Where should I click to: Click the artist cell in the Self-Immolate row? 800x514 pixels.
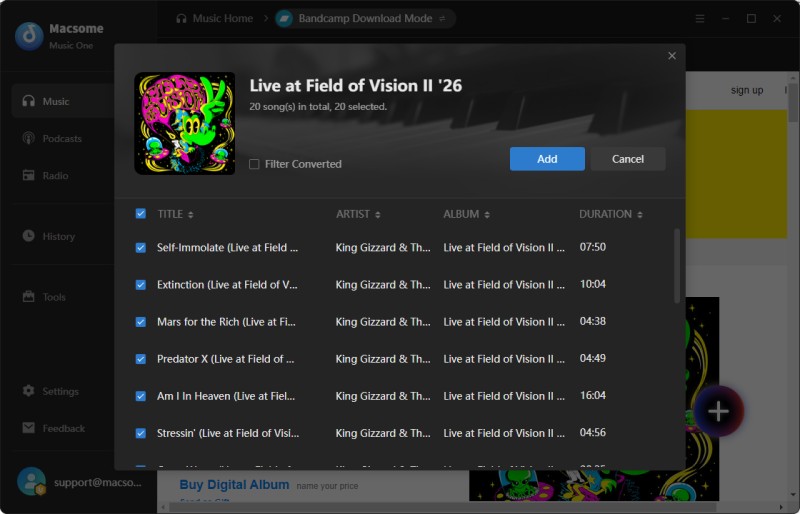383,248
